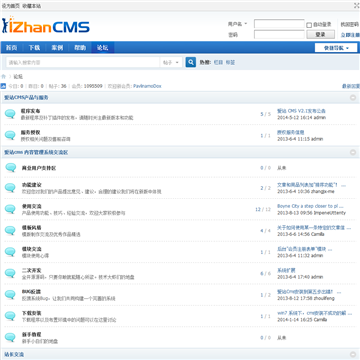Click the forum search text box

click(83, 62)
